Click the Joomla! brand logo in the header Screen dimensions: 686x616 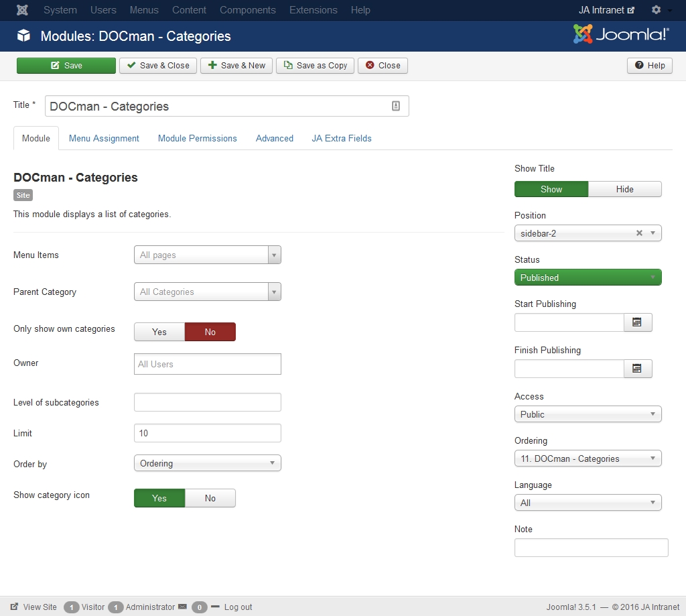tap(621, 34)
